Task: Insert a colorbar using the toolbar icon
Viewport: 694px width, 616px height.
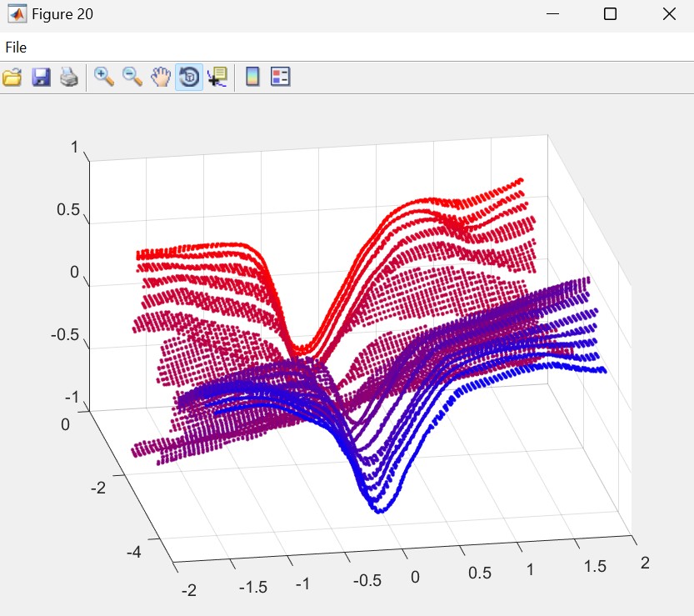Action: click(x=252, y=78)
